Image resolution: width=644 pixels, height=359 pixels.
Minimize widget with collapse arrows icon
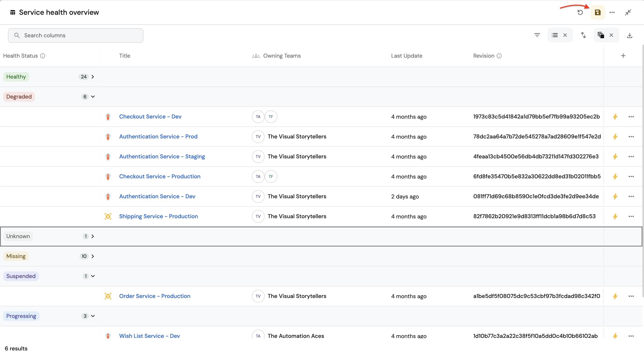click(628, 12)
